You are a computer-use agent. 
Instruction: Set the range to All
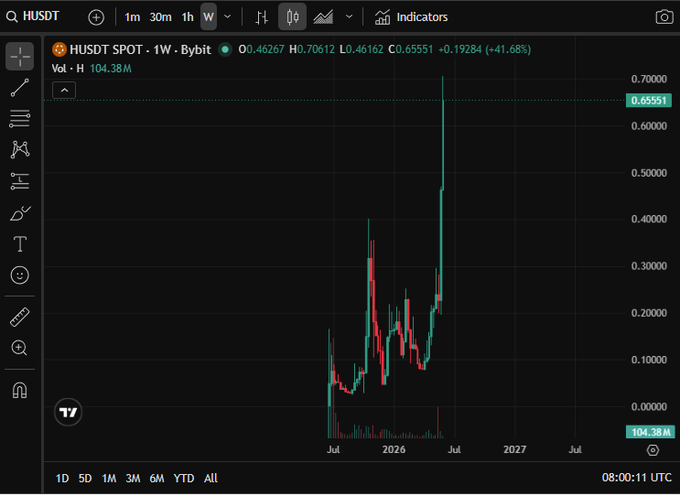pos(211,478)
